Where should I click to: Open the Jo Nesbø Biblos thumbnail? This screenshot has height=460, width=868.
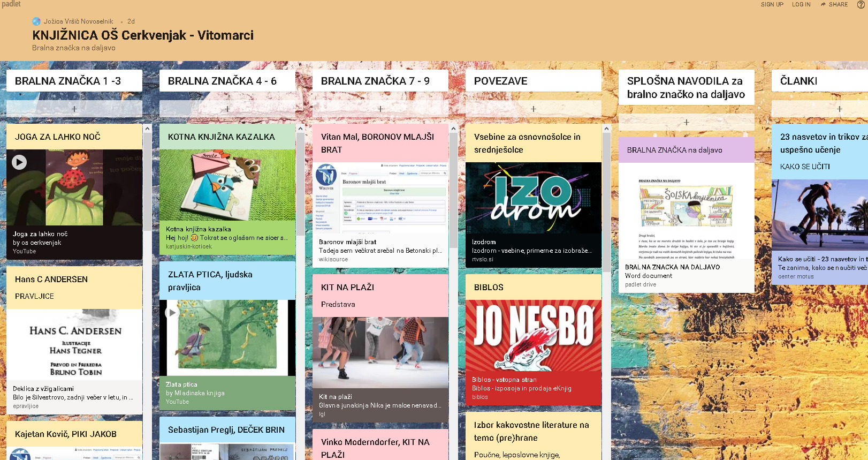pyautogui.click(x=534, y=335)
